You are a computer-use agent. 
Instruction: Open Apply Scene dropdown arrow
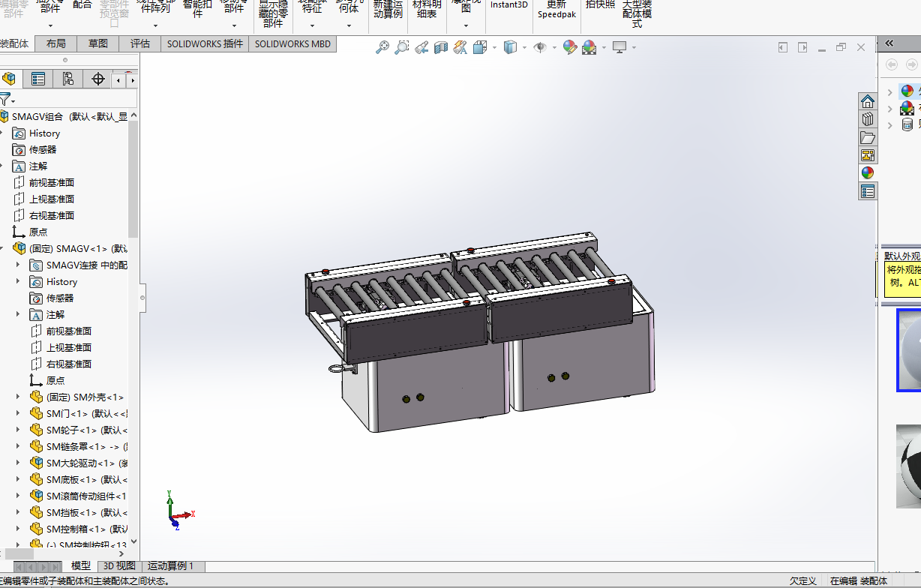pos(603,48)
